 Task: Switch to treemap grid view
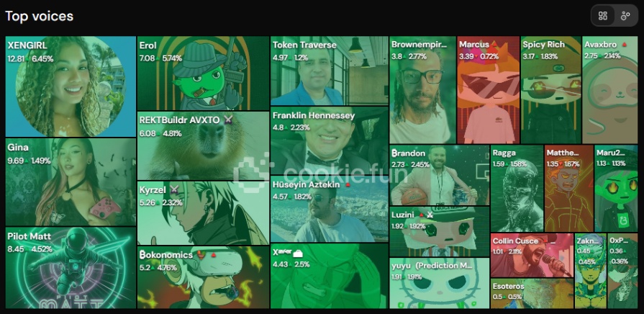[603, 16]
